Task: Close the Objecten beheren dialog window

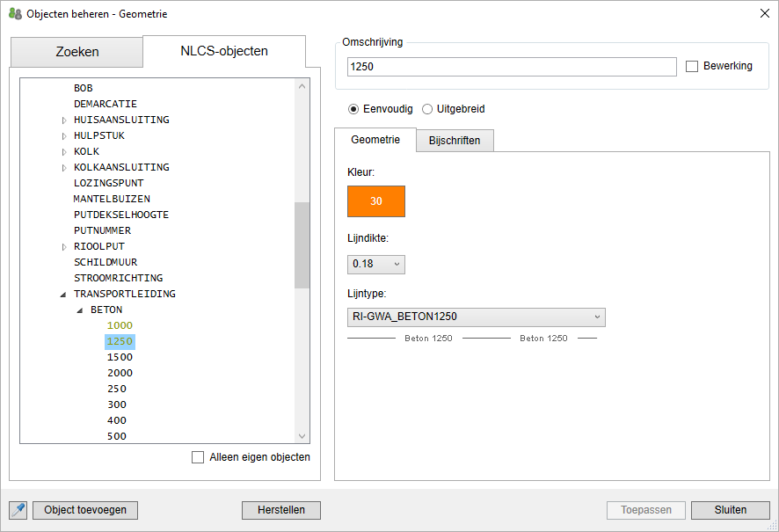Action: tap(763, 14)
